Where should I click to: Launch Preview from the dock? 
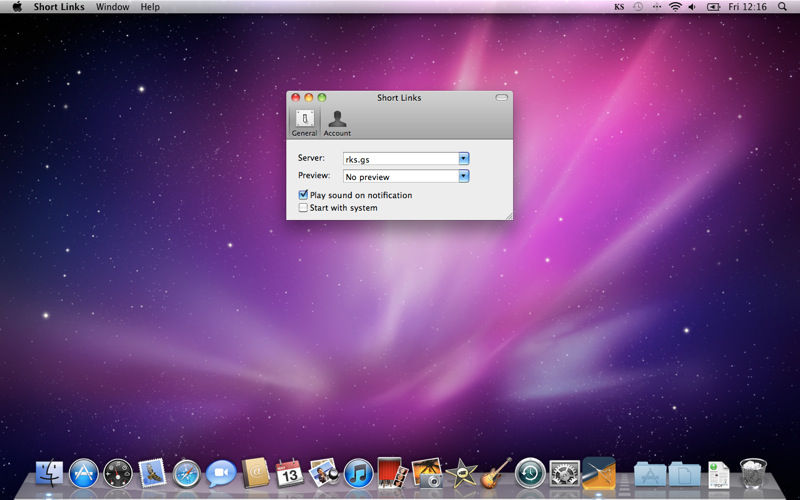pyautogui.click(x=323, y=472)
